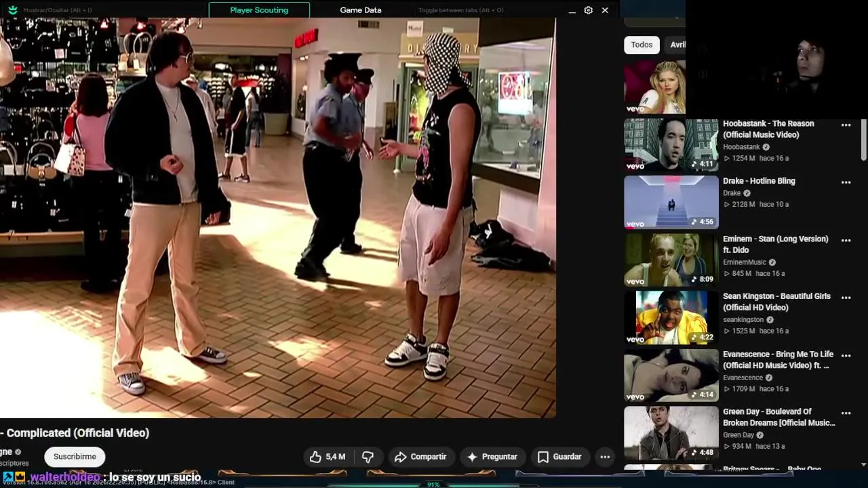Click the Avril-era thumbnail with blonde singer
The height and width of the screenshot is (488, 868).
[654, 87]
